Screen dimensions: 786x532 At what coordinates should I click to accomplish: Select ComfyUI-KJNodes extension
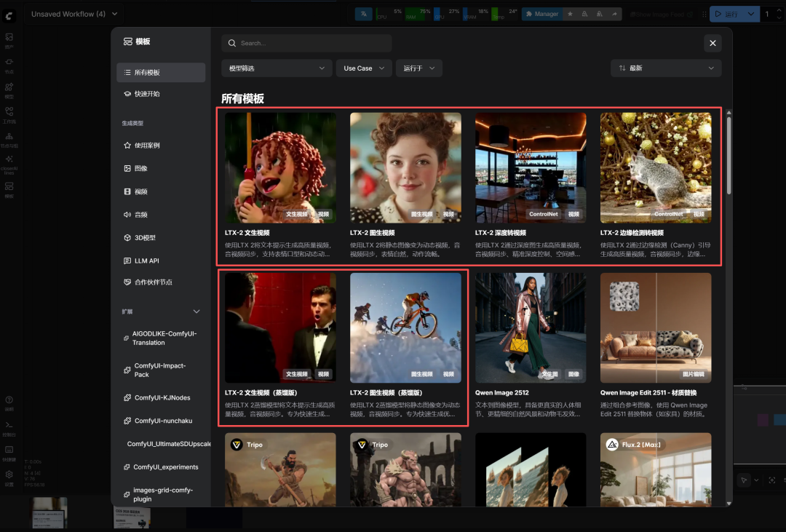(161, 397)
